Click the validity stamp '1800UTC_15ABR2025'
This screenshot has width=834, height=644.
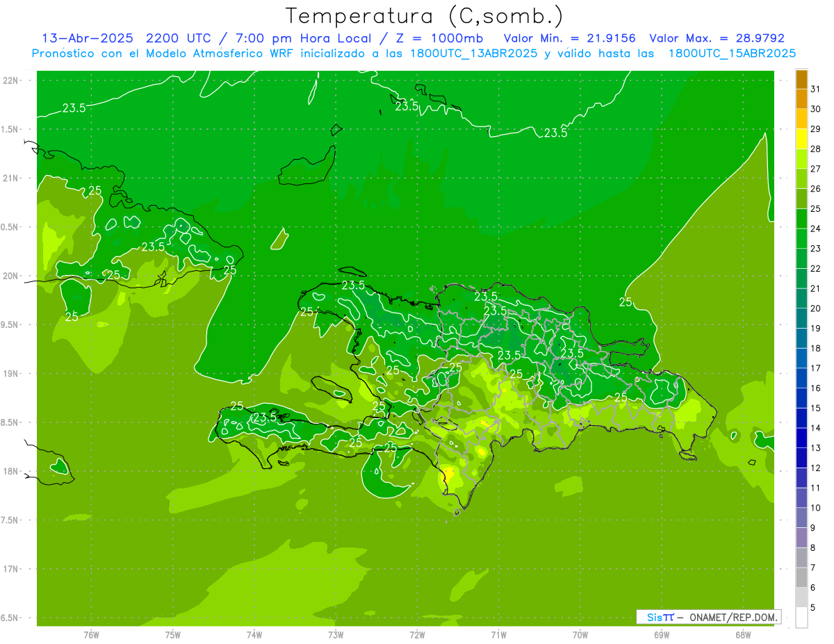pos(732,53)
